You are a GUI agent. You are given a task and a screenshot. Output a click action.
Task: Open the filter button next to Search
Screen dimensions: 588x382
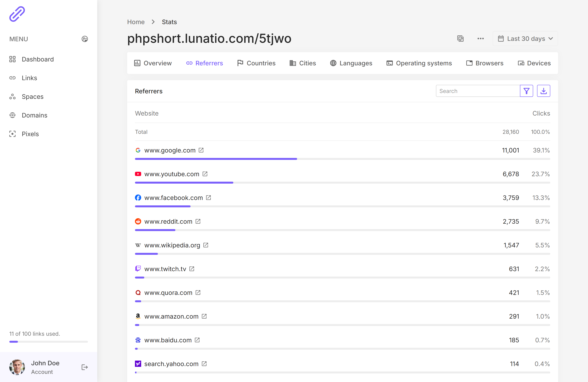(x=526, y=91)
